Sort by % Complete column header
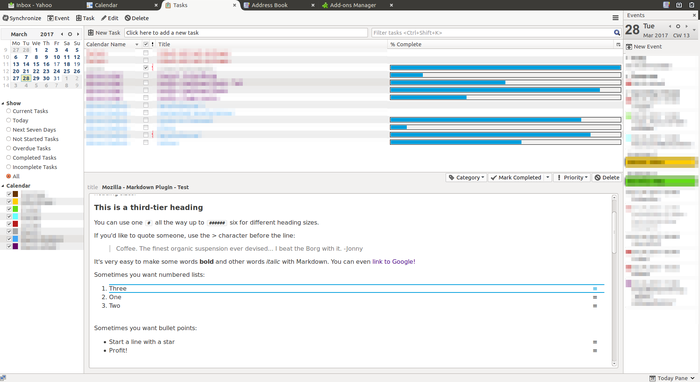 click(501, 44)
